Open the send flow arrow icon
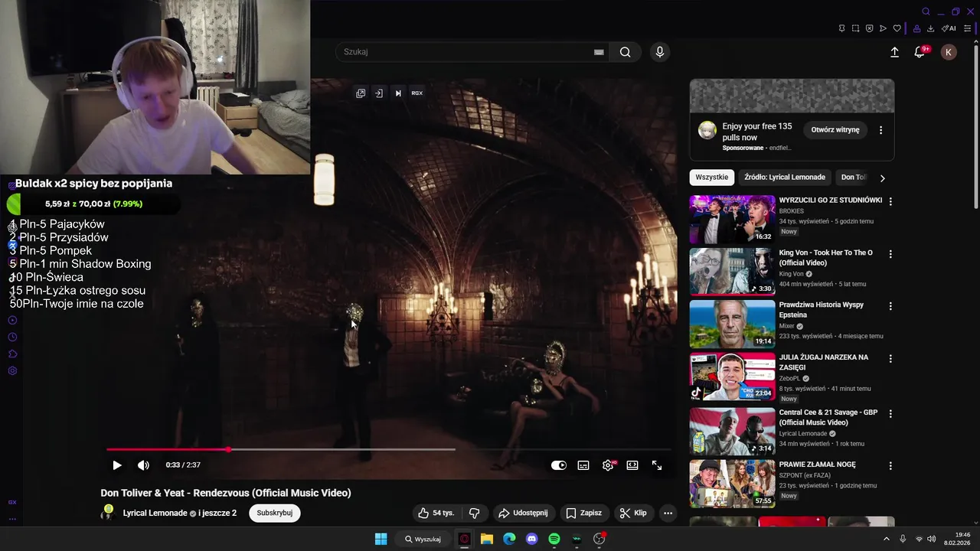 (x=883, y=28)
